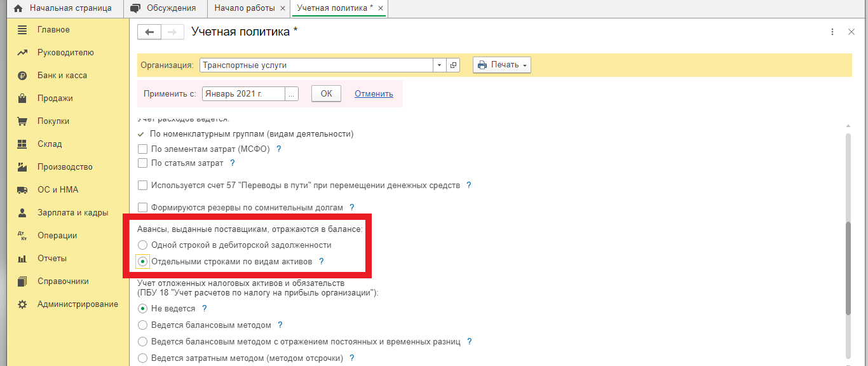Viewport: 868px width, 366px height.
Task: Enable По статьям затрат checkbox
Action: 143,163
